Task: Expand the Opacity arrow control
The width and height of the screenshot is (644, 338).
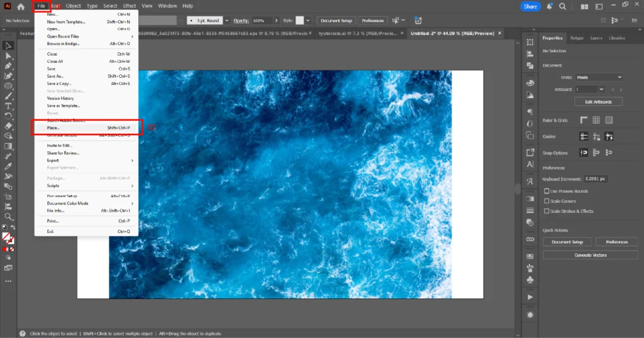Action: [x=276, y=21]
